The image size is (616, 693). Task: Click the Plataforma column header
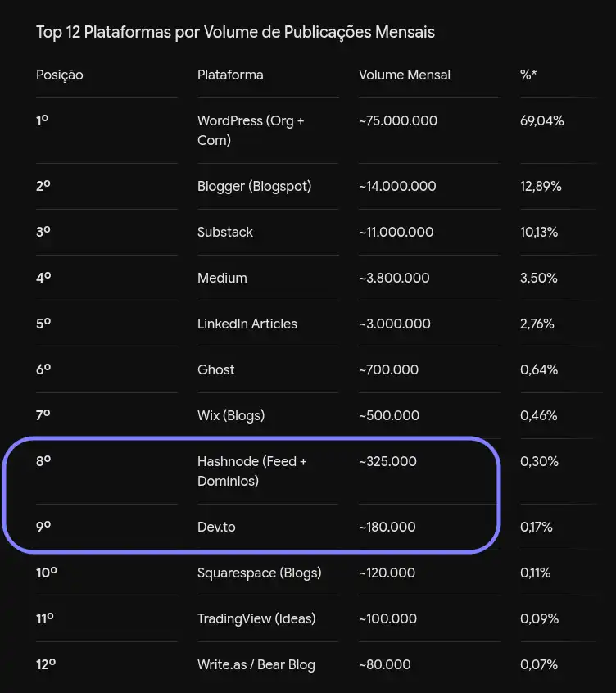[230, 75]
